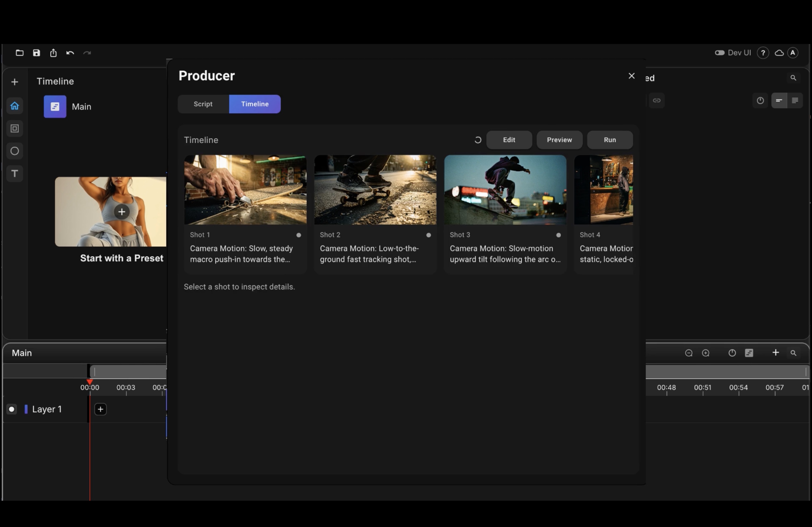812x527 pixels.
Task: Click the clock icon in right panel
Action: [x=760, y=101]
